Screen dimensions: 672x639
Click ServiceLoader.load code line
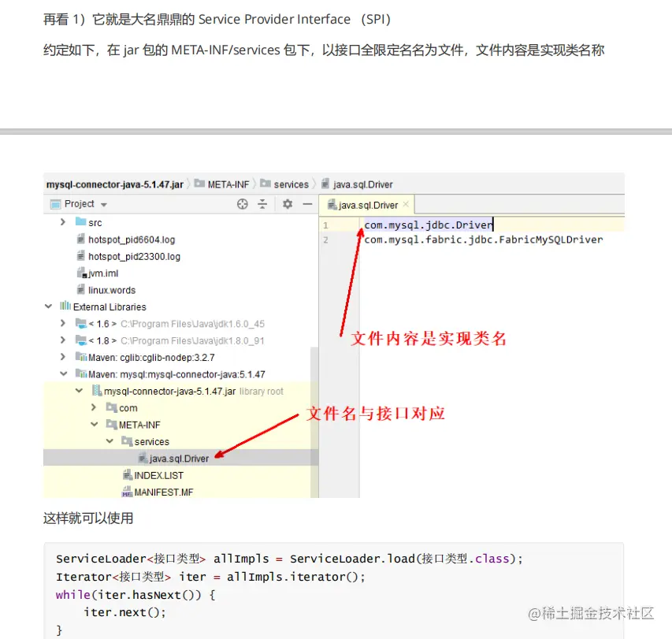(x=289, y=559)
